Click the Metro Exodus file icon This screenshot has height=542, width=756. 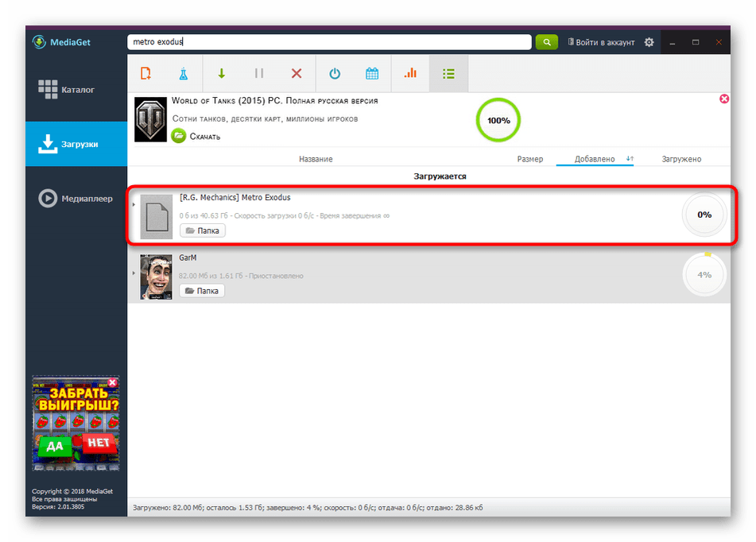[157, 216]
